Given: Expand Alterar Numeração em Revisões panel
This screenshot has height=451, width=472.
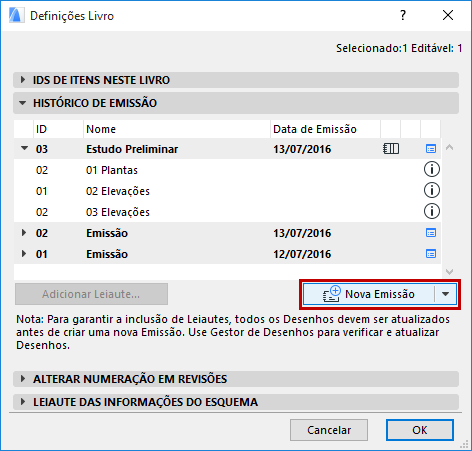Looking at the screenshot, I should coord(23,379).
